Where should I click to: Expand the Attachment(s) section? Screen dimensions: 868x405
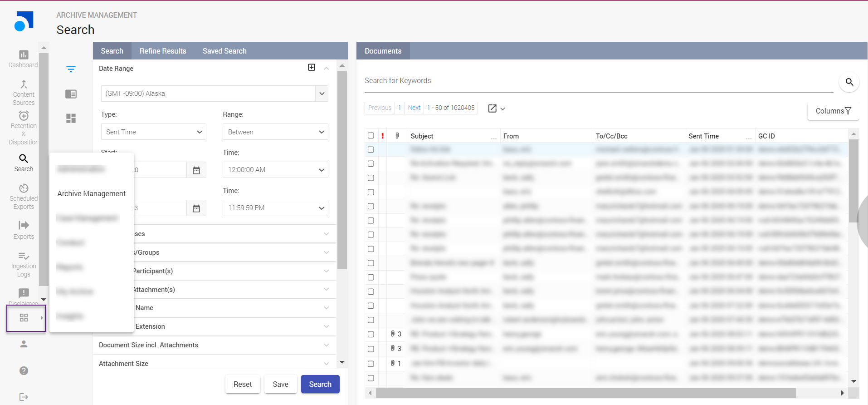327,290
